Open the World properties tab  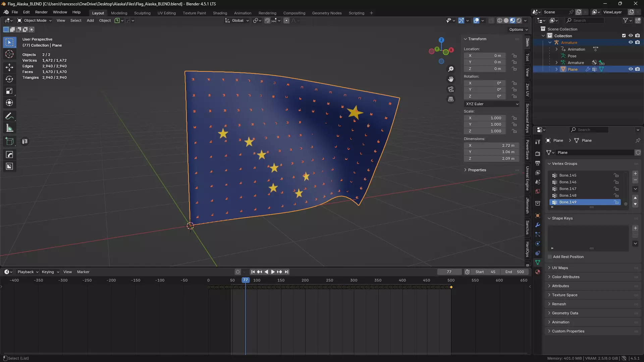(538, 191)
